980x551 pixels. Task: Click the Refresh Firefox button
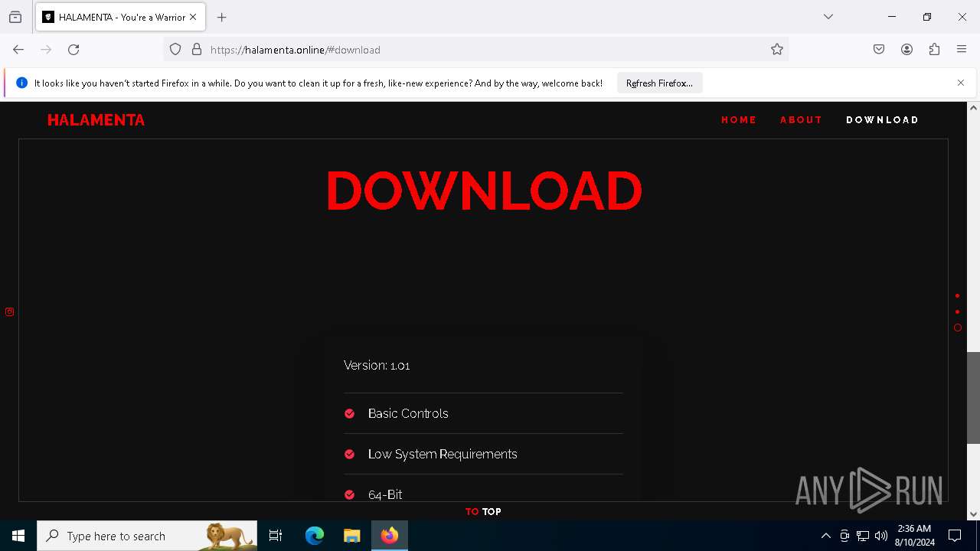tap(659, 83)
